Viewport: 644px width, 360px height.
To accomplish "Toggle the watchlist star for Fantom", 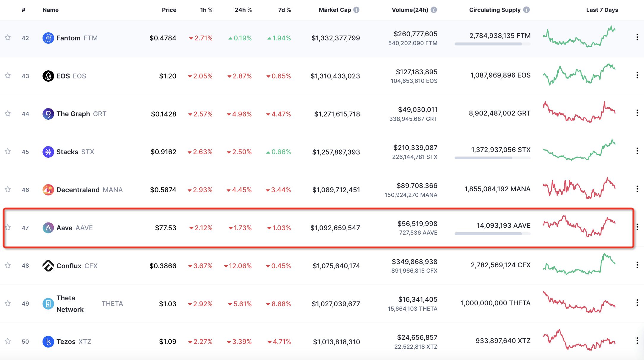I will [8, 38].
